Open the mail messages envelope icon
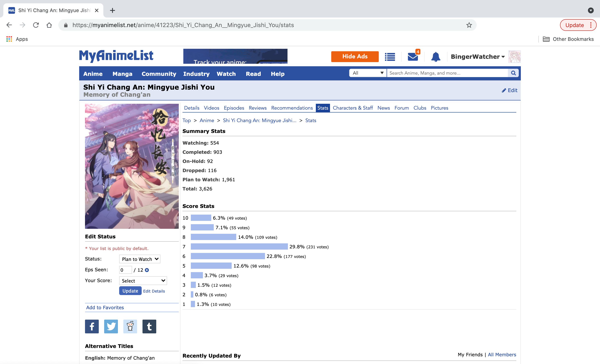 click(x=413, y=57)
